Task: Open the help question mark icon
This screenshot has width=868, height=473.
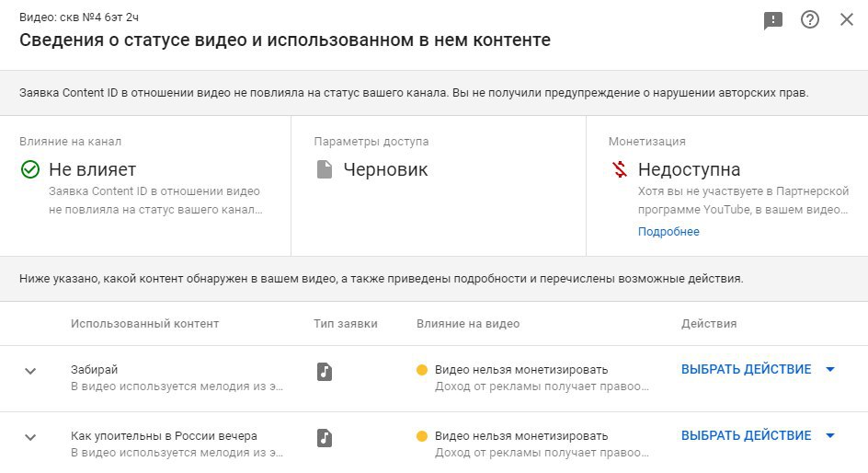Action: [x=810, y=20]
